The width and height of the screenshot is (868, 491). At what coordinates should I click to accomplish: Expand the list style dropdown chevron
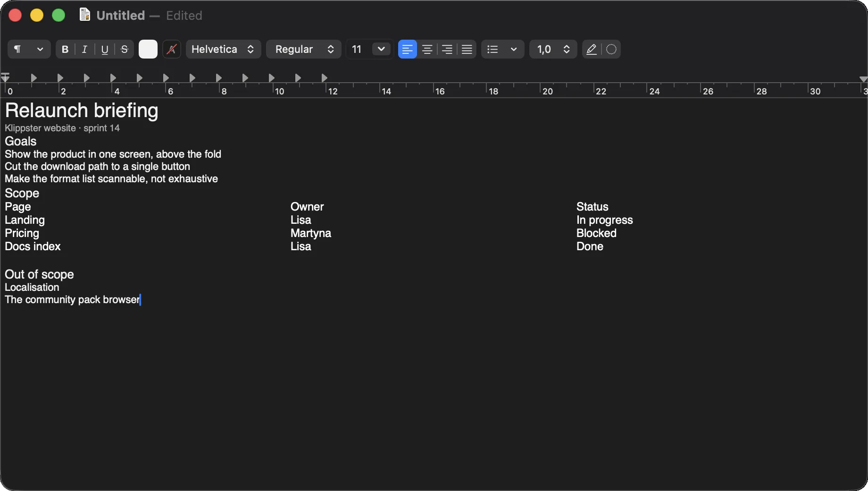(x=514, y=49)
